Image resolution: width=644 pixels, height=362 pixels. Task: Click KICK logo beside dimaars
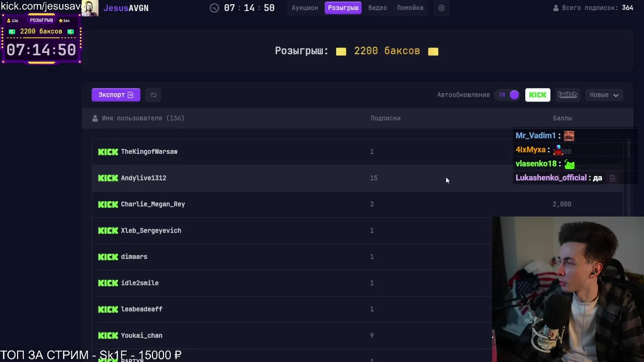click(108, 257)
